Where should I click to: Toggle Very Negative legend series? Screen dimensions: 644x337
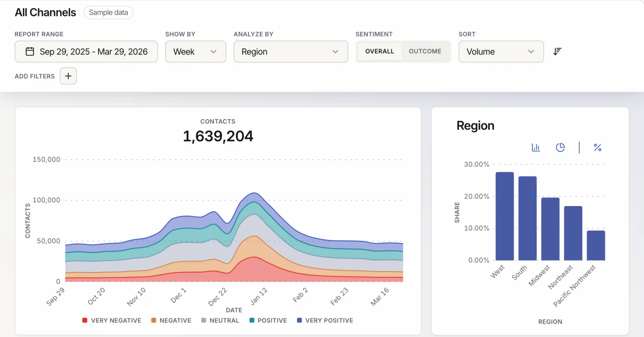[x=112, y=321]
